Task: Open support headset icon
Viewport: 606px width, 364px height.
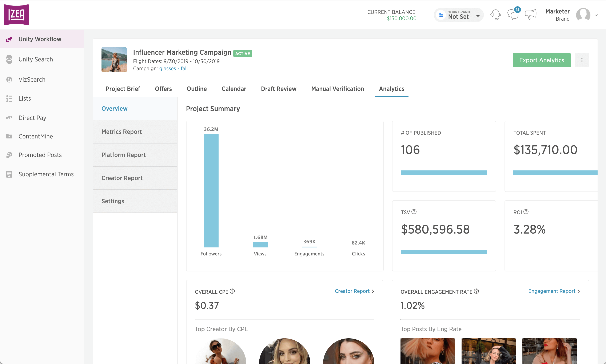Action: [x=495, y=15]
